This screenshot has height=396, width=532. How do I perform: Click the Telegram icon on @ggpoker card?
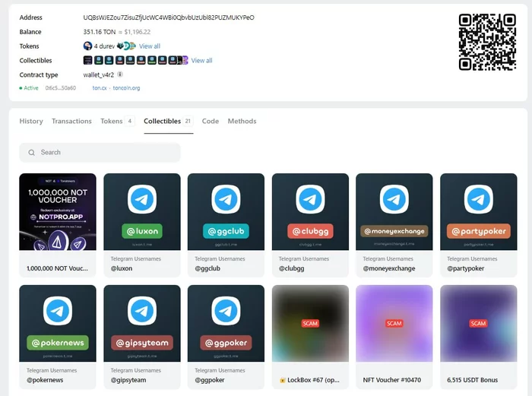pos(226,311)
